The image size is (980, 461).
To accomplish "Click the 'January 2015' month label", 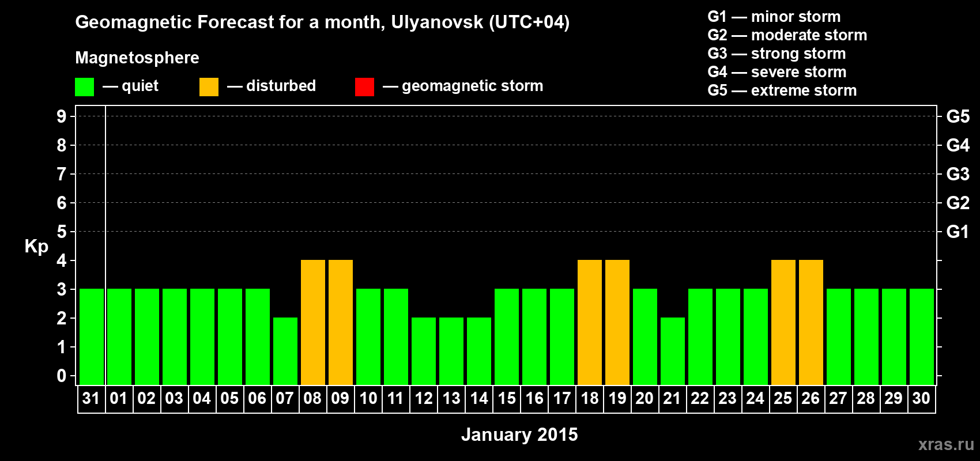I will coord(519,434).
